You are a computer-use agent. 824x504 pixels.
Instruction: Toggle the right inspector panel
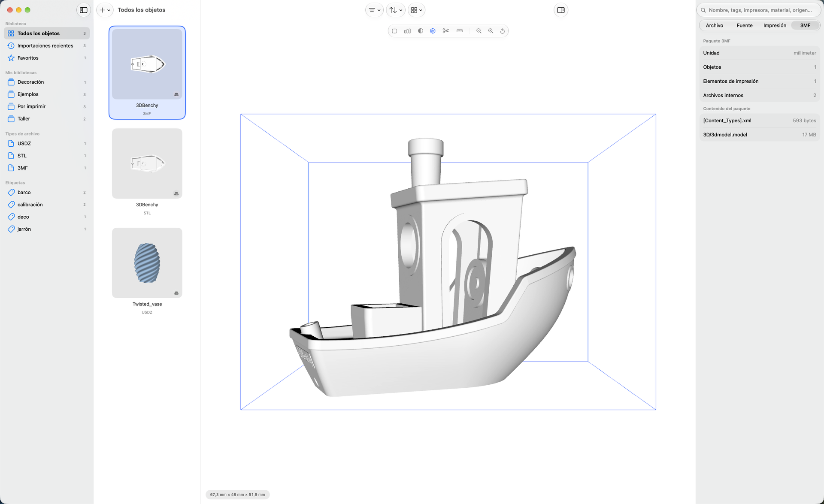tap(560, 10)
